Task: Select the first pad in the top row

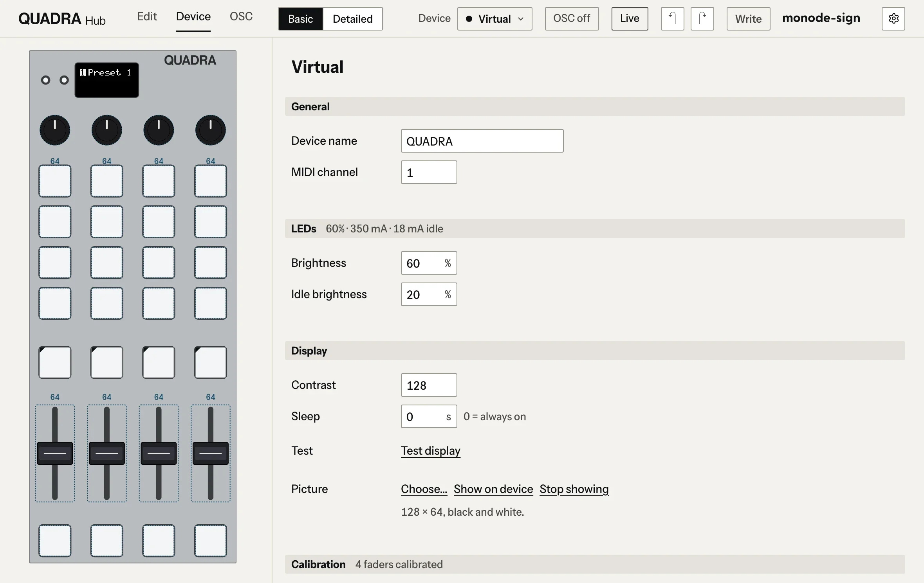Action: coord(55,181)
